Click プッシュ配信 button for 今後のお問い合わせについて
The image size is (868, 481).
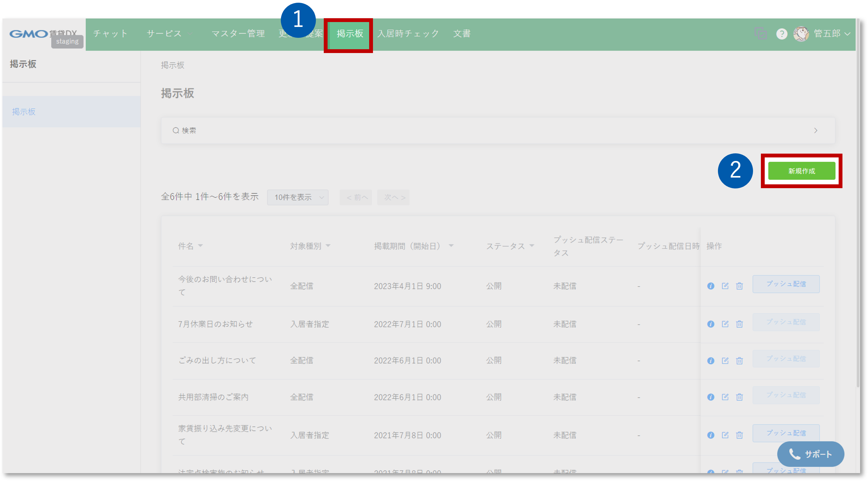(x=786, y=284)
